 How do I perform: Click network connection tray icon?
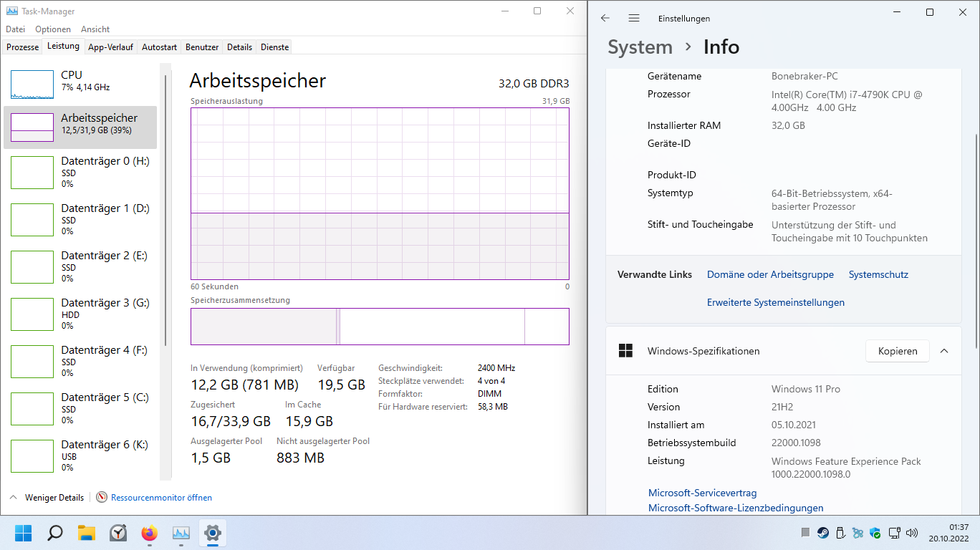click(x=894, y=533)
